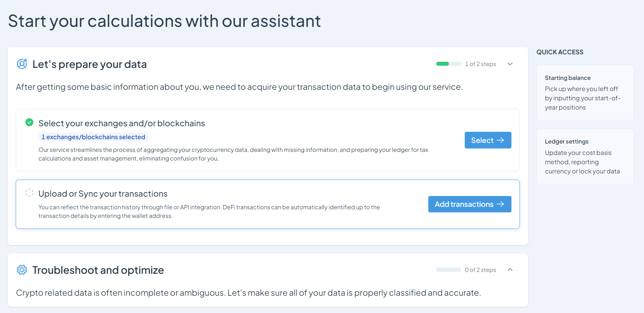Open the 1 exchanges/blockchains selected badge
Screen dimensions: 644x313
click(x=93, y=137)
